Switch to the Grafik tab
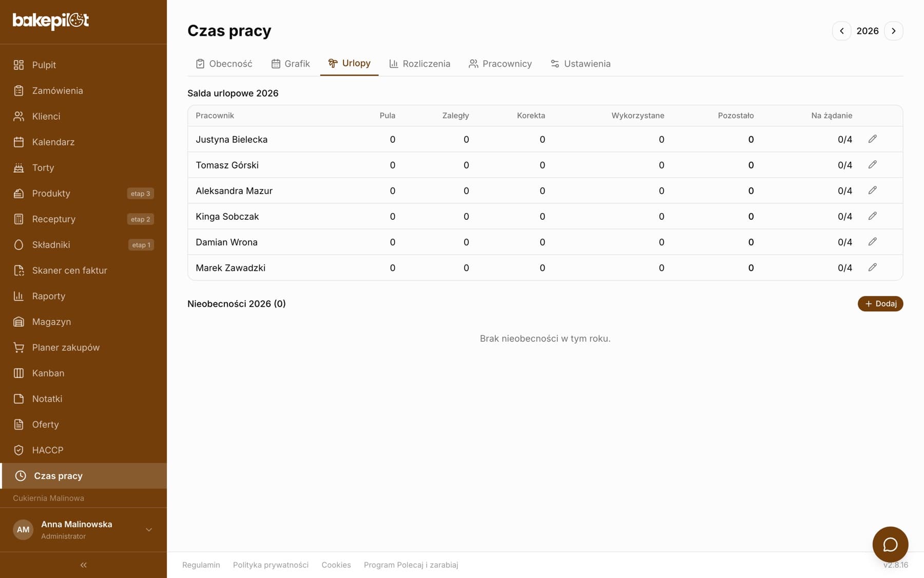 (291, 64)
